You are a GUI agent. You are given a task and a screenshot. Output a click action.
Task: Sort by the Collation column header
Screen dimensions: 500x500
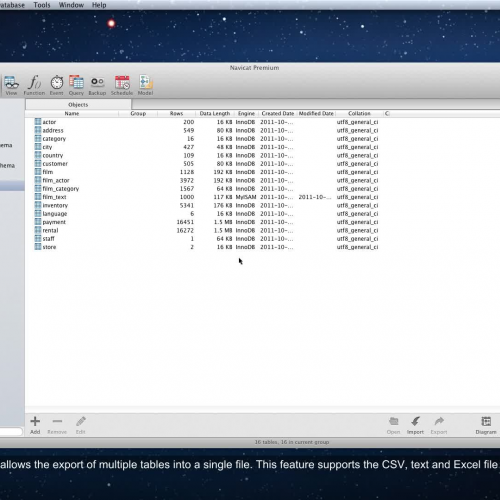point(359,113)
